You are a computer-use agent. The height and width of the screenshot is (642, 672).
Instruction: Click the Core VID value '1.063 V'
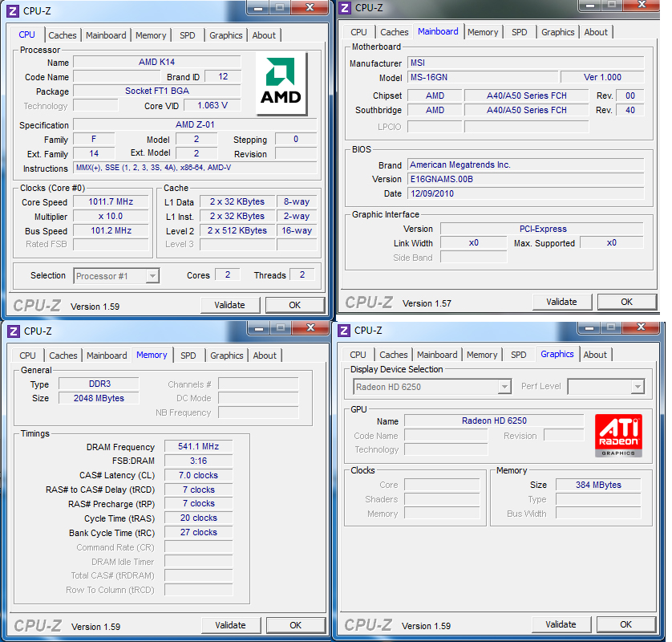pyautogui.click(x=213, y=105)
